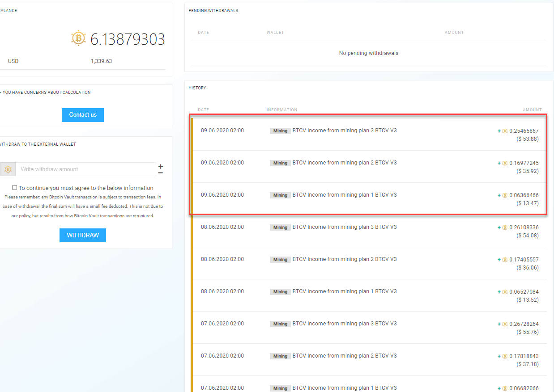Image resolution: width=554 pixels, height=392 pixels.
Task: Click 08.06.2020 'mining plan 1 BTCV V3' description
Action: (345, 291)
